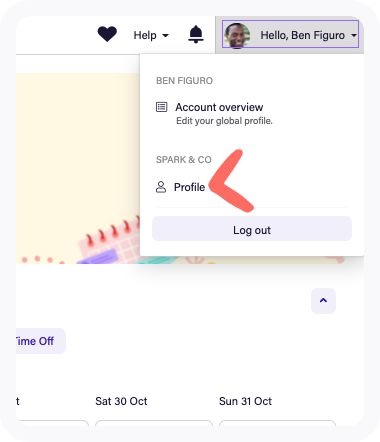This screenshot has height=442, width=380.
Task: Collapse the Hello, Ben Figuro menu
Action: (x=290, y=34)
